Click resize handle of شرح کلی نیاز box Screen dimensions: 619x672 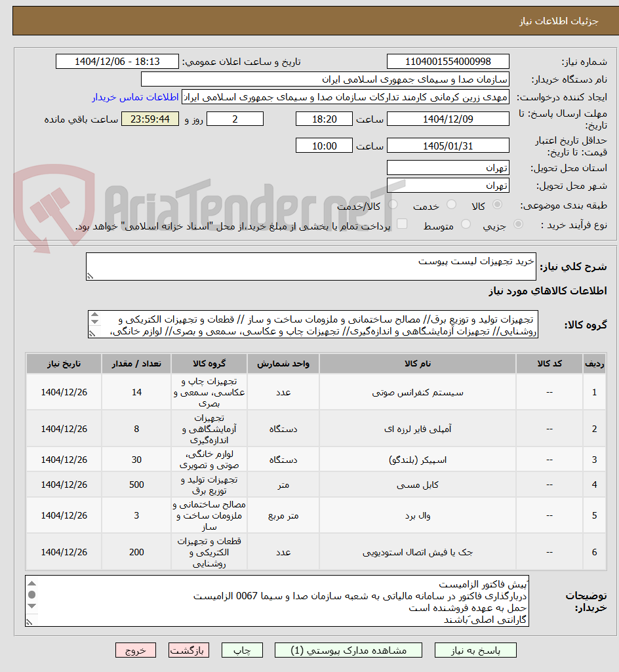tap(90, 277)
